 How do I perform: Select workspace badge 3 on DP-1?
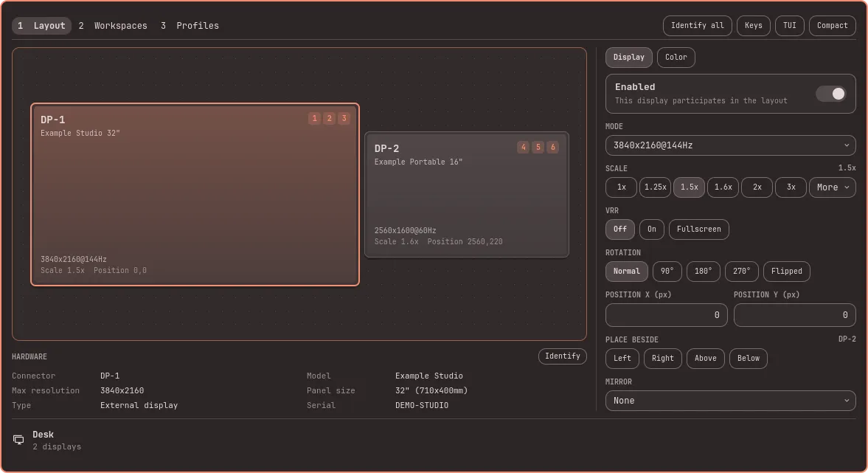tap(344, 119)
